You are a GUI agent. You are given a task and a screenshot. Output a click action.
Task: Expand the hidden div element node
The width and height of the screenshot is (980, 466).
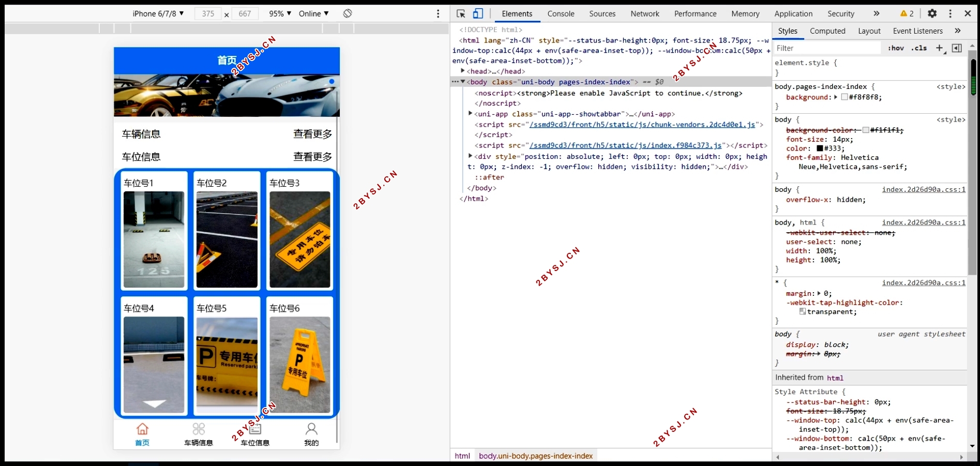471,156
